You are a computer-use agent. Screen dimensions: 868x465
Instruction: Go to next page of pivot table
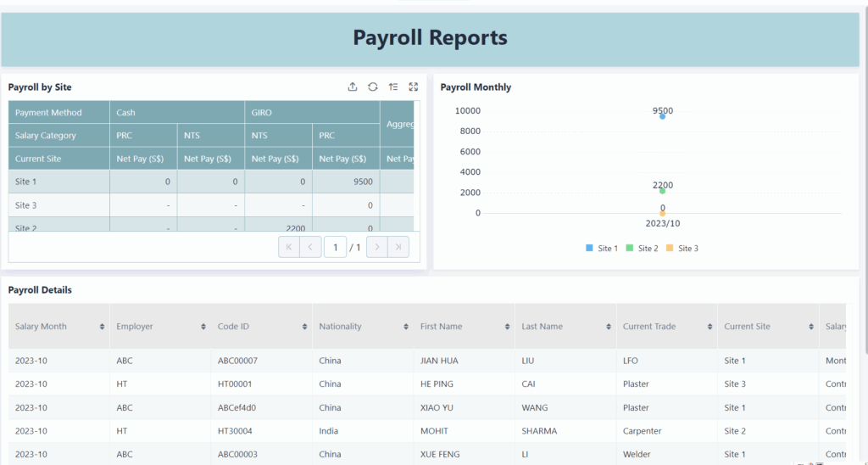pos(376,247)
